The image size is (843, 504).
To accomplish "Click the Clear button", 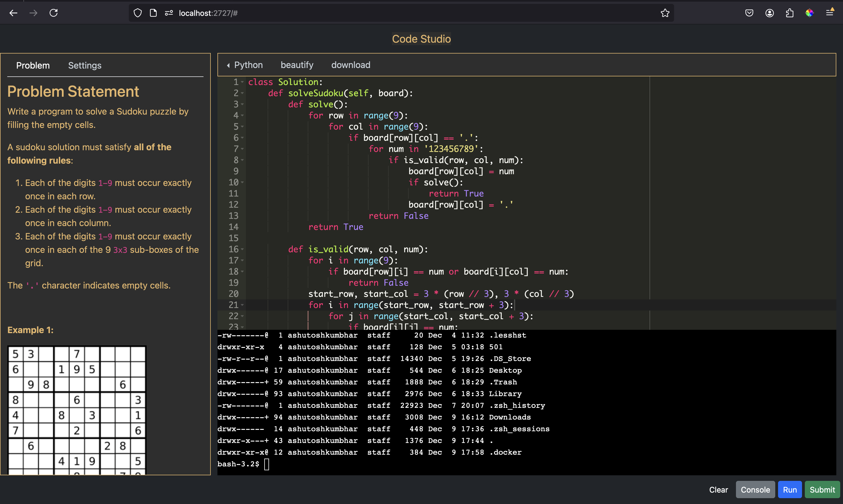I will tap(718, 490).
